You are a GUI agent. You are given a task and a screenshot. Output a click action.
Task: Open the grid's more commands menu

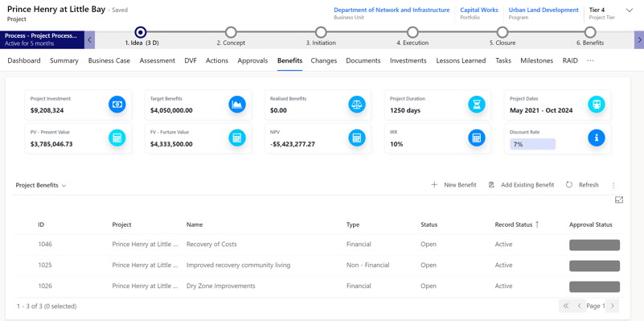tap(613, 185)
